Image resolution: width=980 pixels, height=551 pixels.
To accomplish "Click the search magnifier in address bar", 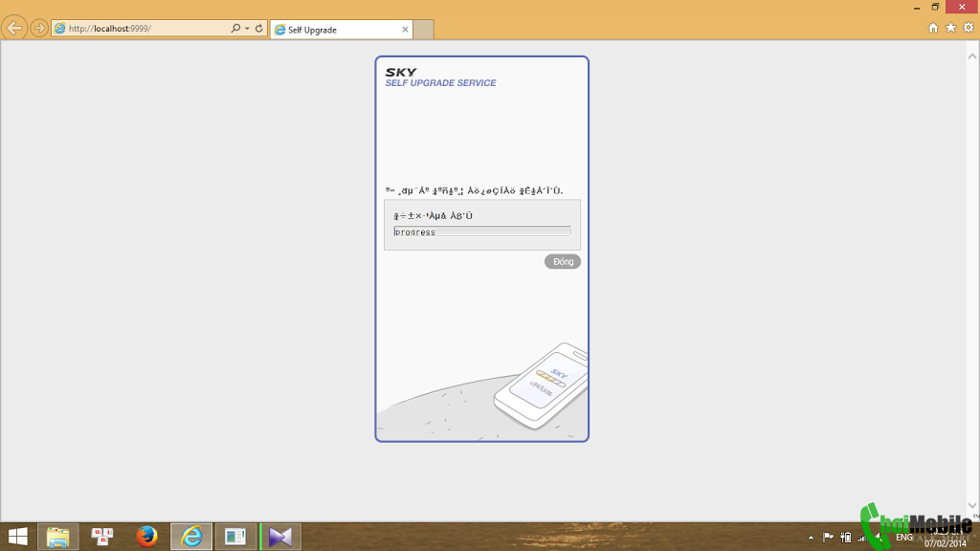I will (235, 28).
